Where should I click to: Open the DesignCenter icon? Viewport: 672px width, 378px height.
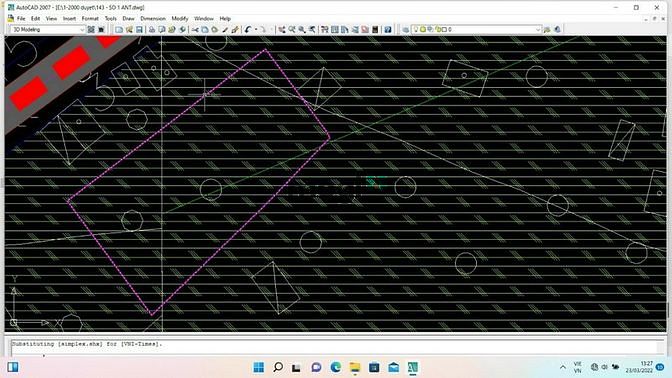tap(335, 30)
